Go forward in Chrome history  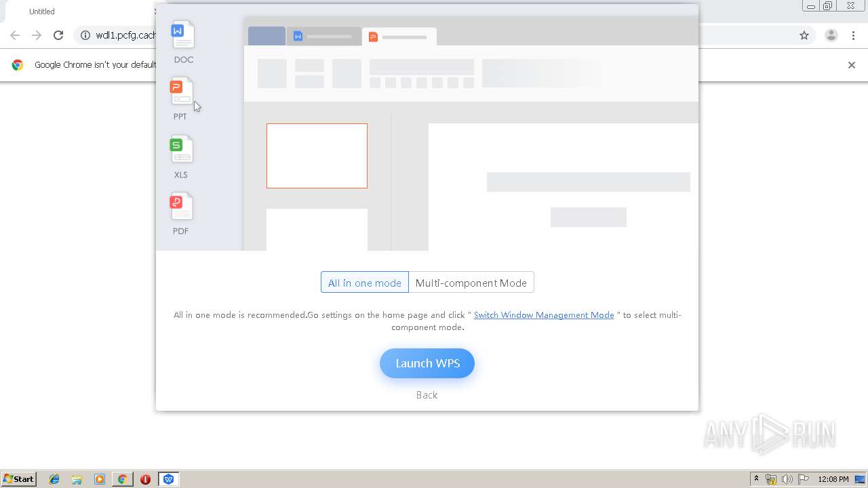pyautogui.click(x=37, y=35)
